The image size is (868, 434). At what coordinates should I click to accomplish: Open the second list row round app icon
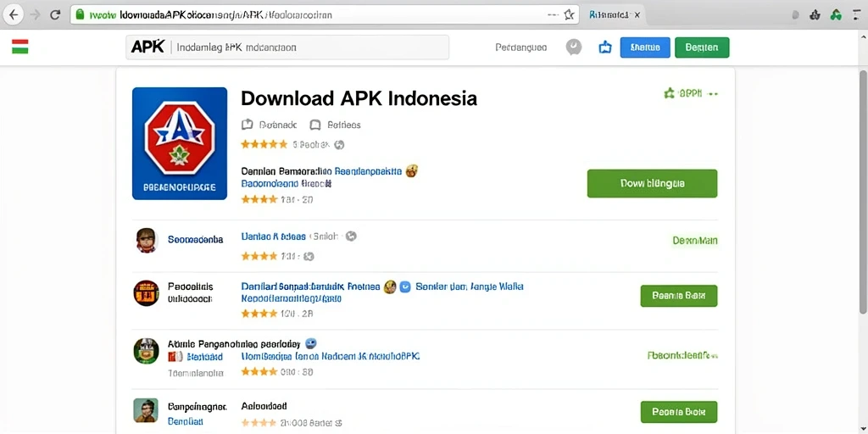[x=146, y=293]
